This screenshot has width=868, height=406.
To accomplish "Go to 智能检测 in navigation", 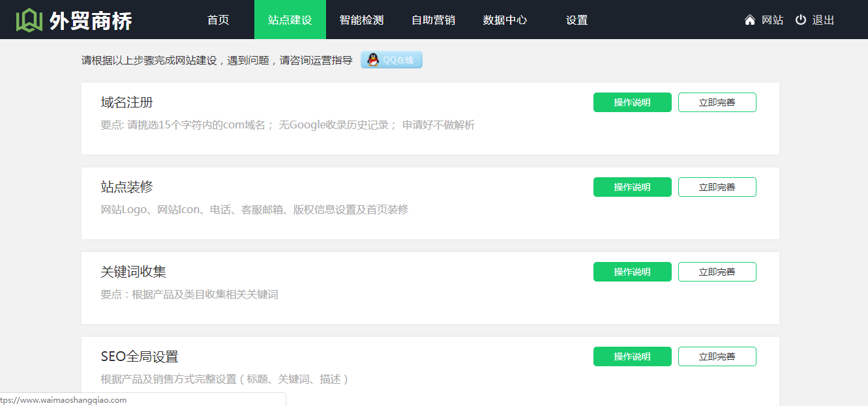I will (361, 20).
